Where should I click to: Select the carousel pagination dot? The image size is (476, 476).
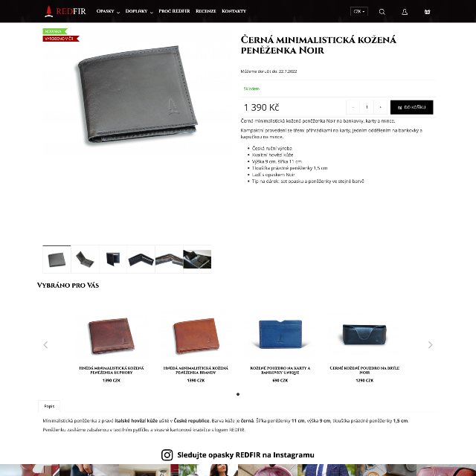tap(238, 394)
